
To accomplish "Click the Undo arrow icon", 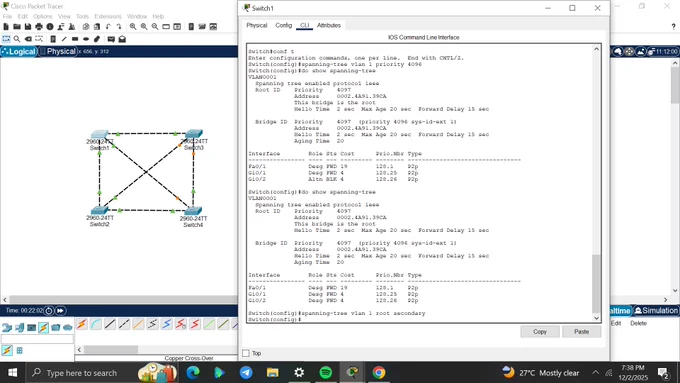I will point(108,27).
